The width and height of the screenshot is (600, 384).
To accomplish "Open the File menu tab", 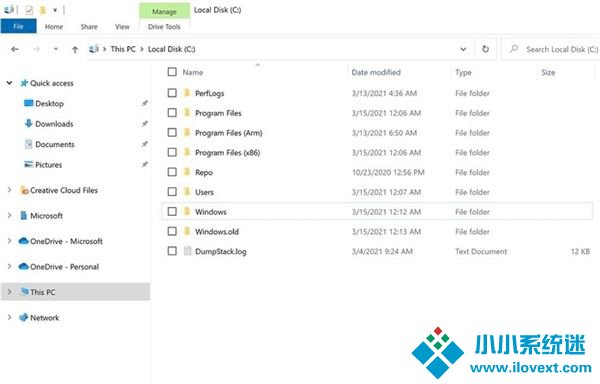I will (18, 26).
